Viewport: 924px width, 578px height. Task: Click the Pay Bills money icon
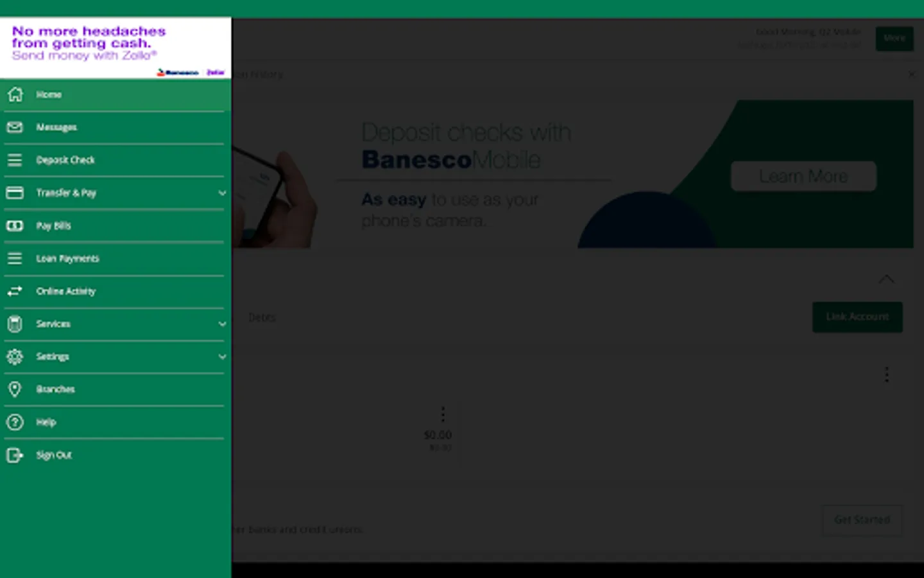pos(15,225)
